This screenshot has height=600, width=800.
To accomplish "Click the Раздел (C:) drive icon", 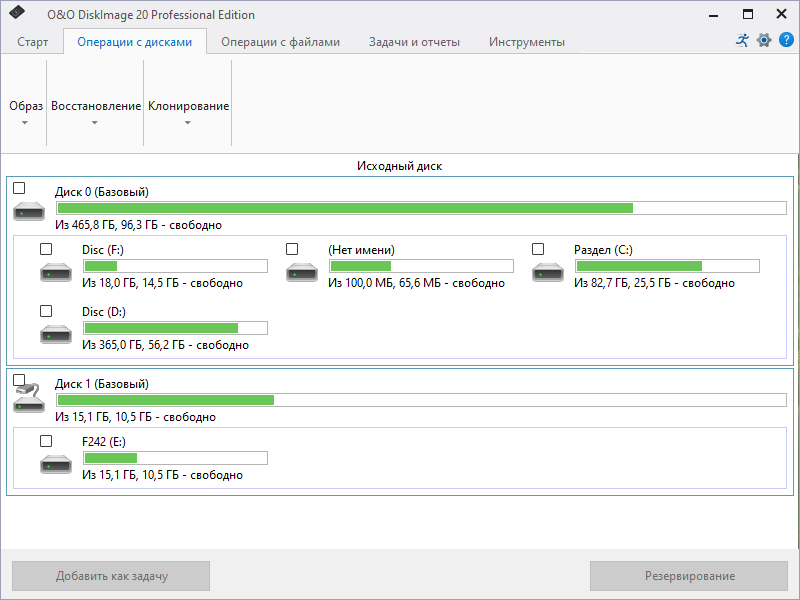I will pos(548,272).
